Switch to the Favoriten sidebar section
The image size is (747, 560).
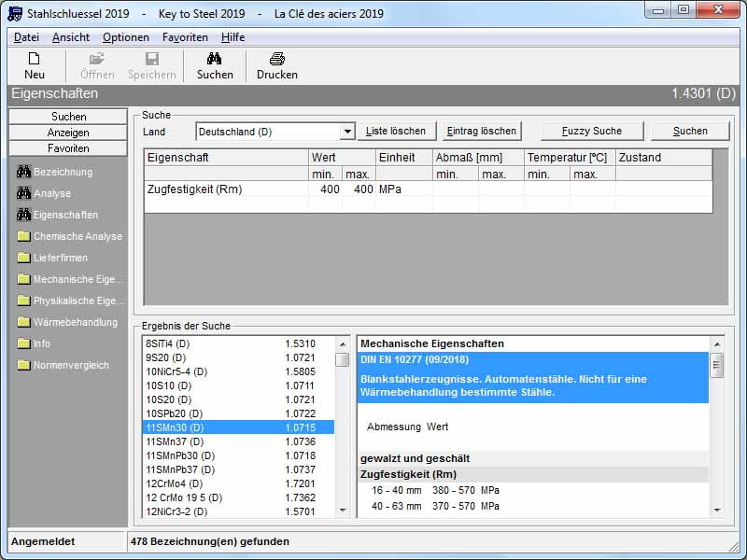68,148
